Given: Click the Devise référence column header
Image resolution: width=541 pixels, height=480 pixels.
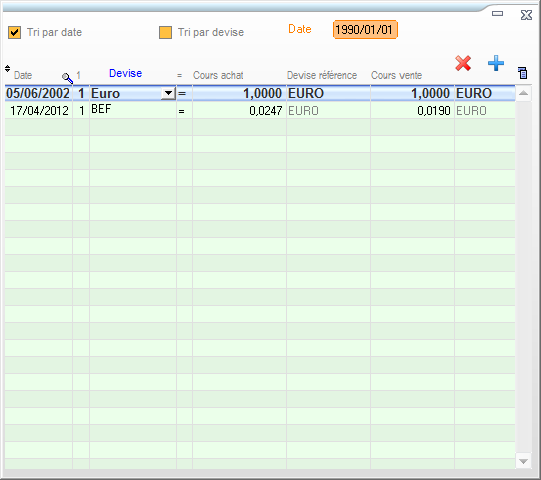Looking at the screenshot, I should 322,75.
